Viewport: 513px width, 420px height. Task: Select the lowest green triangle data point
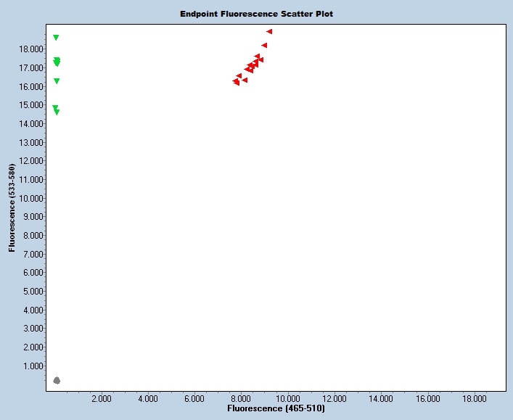pos(57,112)
